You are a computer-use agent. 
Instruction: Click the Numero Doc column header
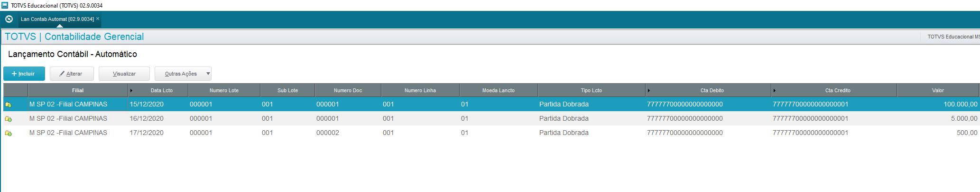pos(348,90)
